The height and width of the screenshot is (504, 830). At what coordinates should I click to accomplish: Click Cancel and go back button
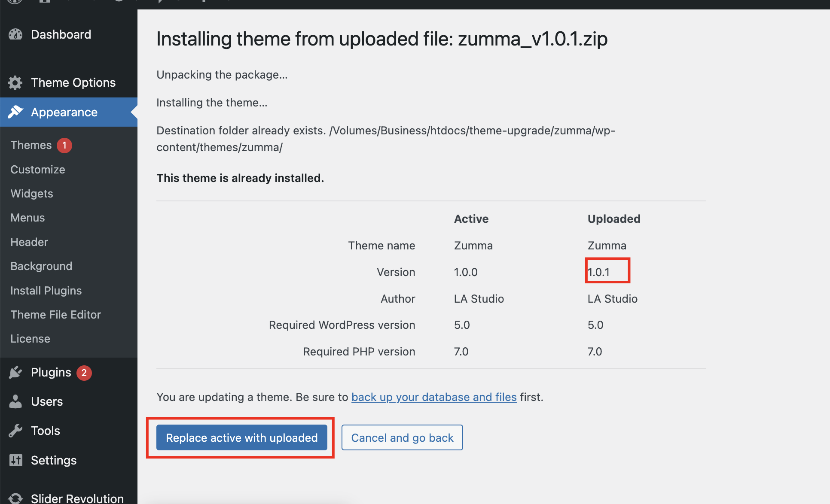point(402,437)
